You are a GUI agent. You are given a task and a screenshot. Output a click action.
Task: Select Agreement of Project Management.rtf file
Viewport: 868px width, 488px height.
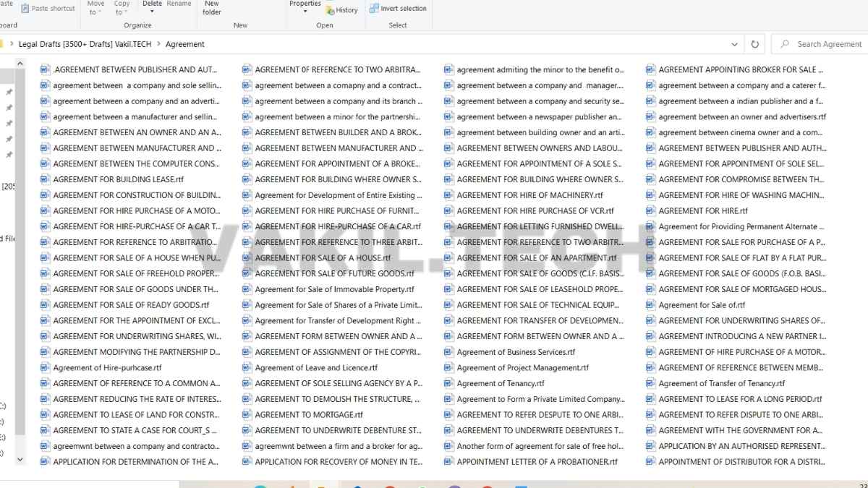[x=522, y=368]
